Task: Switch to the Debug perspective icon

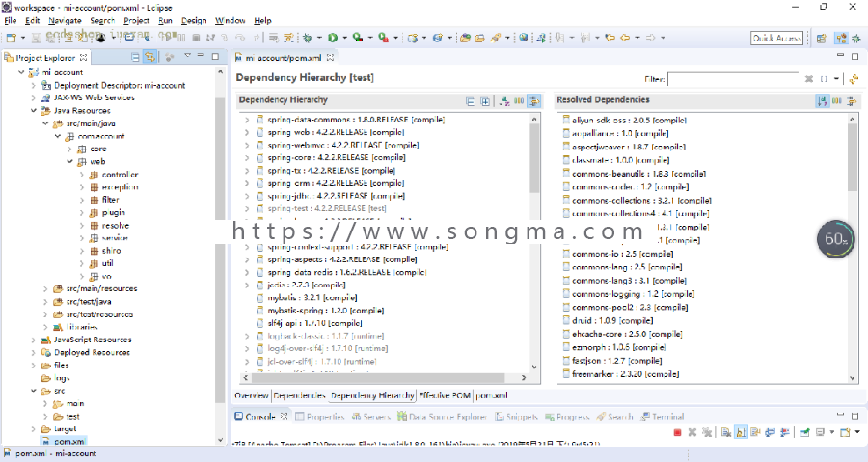Action: click(856, 39)
